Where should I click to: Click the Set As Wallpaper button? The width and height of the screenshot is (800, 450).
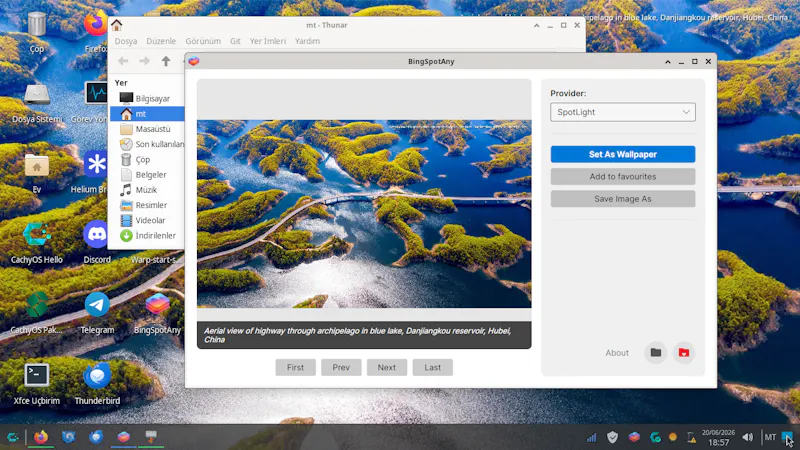622,154
